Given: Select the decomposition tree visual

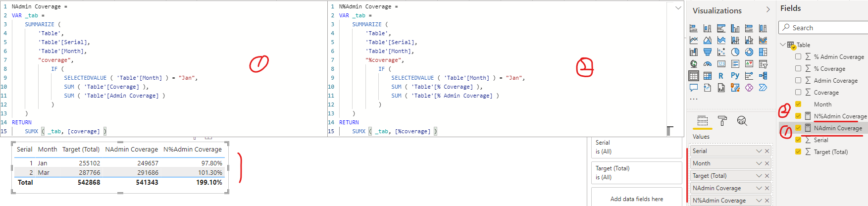Looking at the screenshot, I should [763, 76].
